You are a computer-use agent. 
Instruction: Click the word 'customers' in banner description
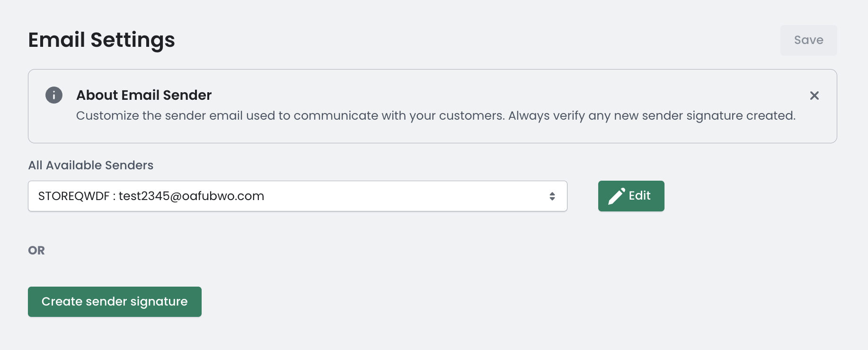(x=471, y=116)
